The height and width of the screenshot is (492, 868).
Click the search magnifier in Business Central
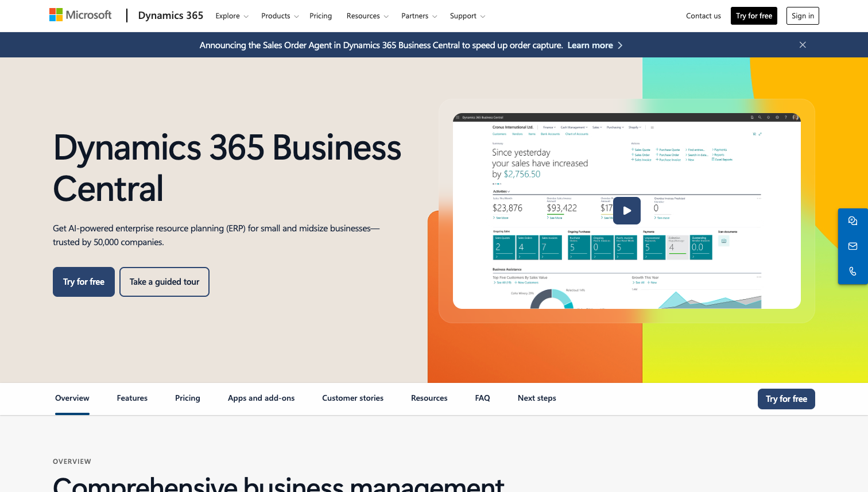point(759,117)
